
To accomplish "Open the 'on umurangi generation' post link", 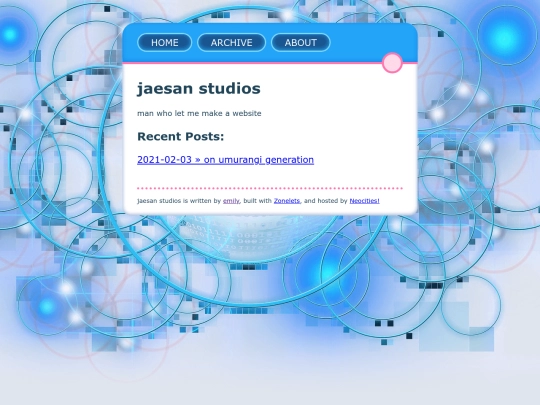I will [x=225, y=160].
